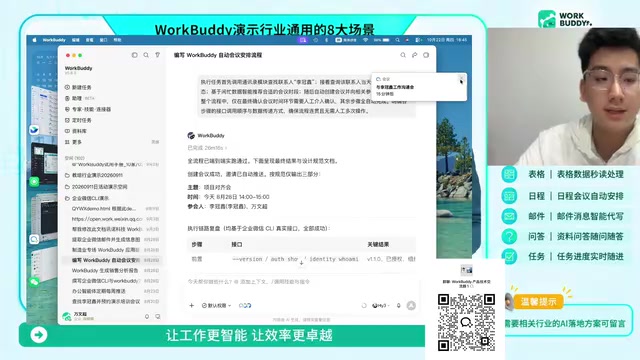The image size is (640, 360).
Task: Click the WORK BUDDY logo at top right
Action: coord(564,19)
